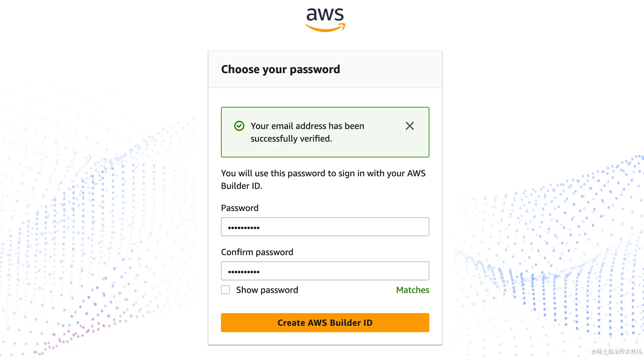Image resolution: width=644 pixels, height=357 pixels.
Task: Click the Choose your password heading
Action: coord(280,69)
